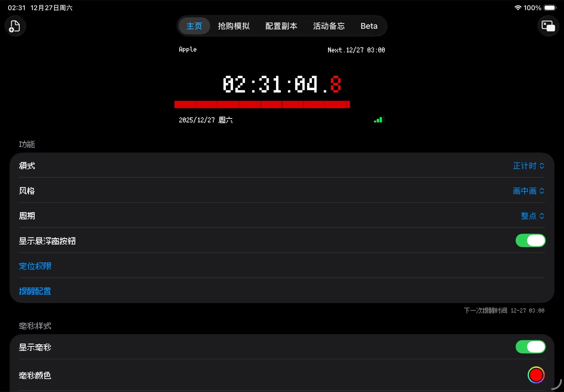Open the 定位权限 link
This screenshot has width=564, height=392.
point(35,266)
